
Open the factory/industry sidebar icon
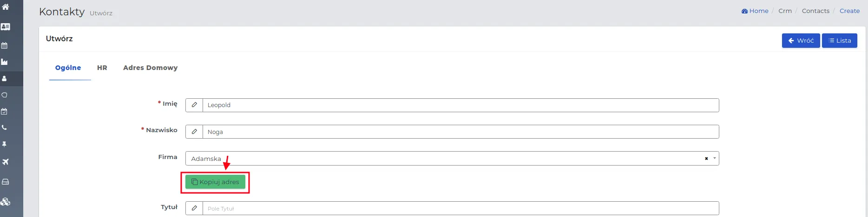[5, 62]
